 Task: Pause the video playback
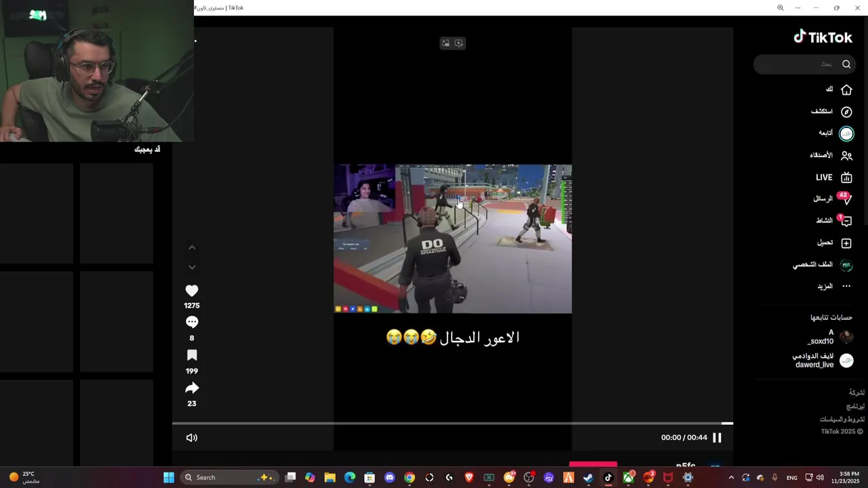(x=717, y=438)
